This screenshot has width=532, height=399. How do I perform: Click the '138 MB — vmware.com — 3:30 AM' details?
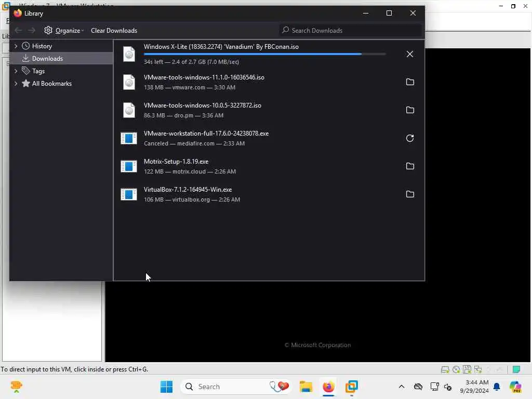point(190,87)
